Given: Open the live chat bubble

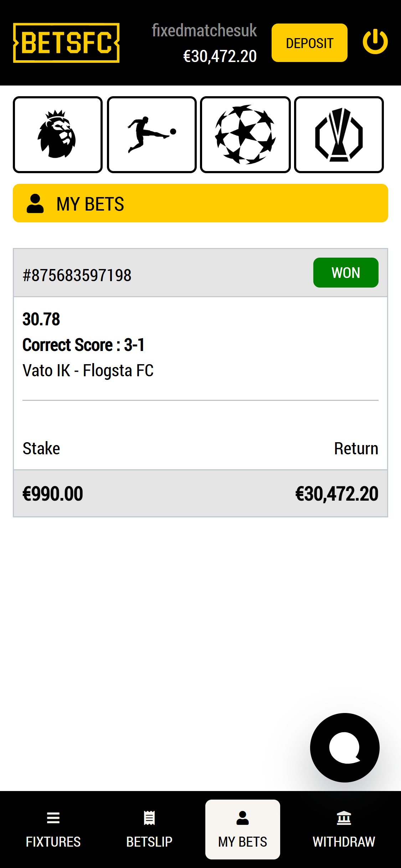Looking at the screenshot, I should (345, 748).
